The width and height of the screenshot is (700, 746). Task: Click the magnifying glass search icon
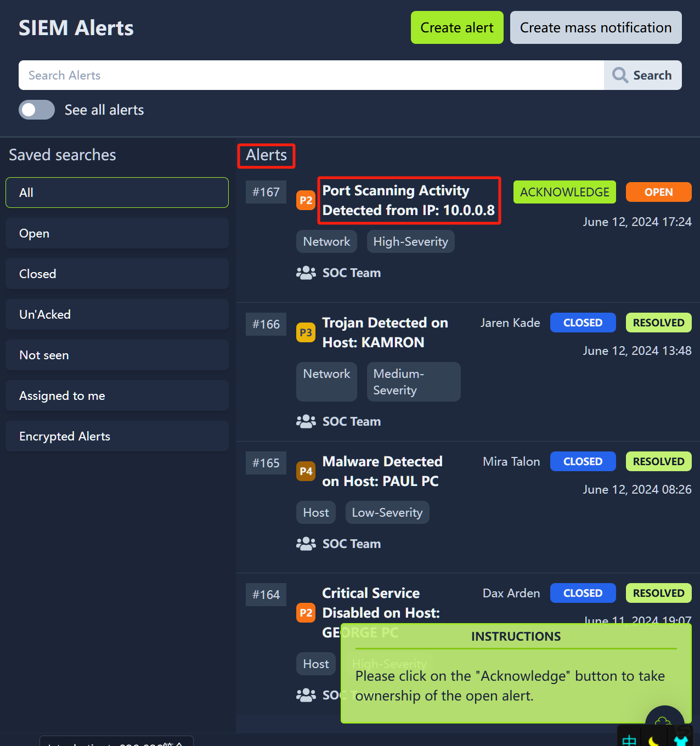point(620,75)
